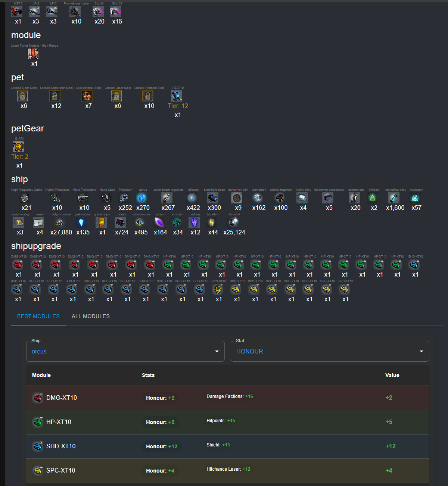Click the diametrion resource icon
Image resolution: width=448 pixels, height=486 pixels.
(x=258, y=198)
